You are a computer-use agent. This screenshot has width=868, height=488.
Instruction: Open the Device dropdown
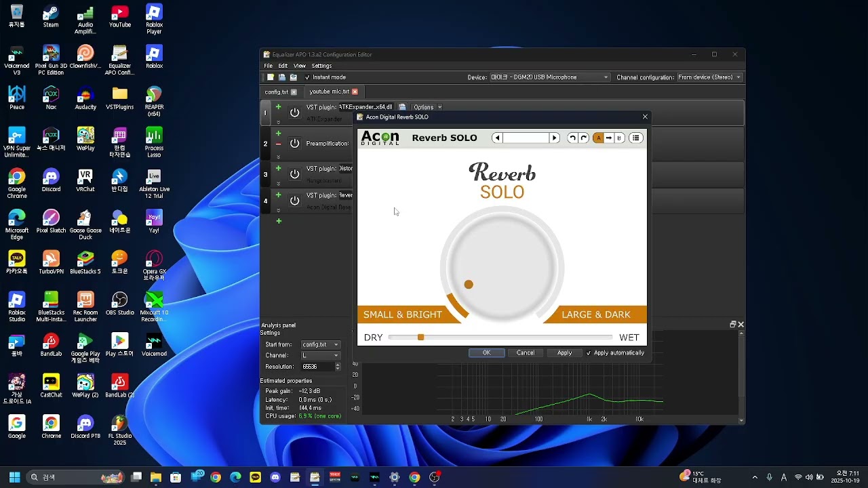click(549, 77)
